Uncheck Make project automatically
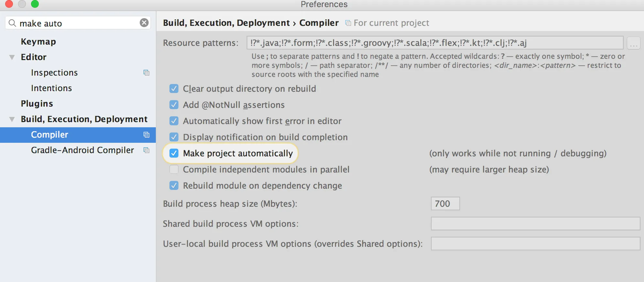The height and width of the screenshot is (282, 644). coord(174,153)
